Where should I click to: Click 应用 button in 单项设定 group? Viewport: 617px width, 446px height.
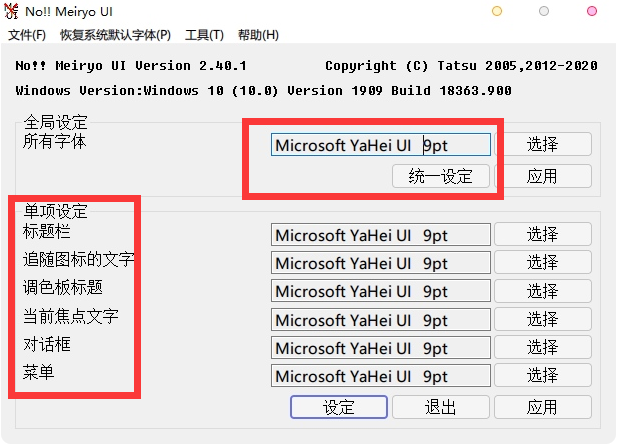pyautogui.click(x=543, y=407)
